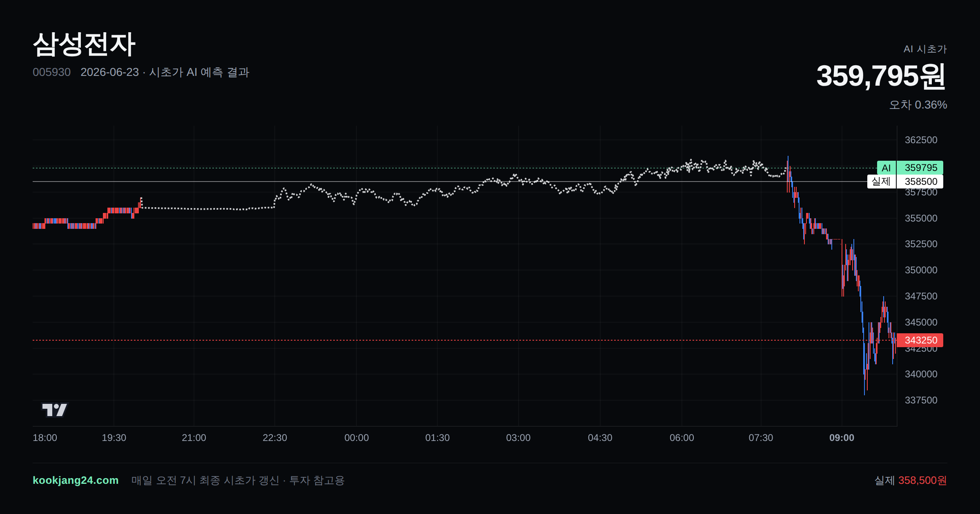Viewport: 980px width, 514px height.
Task: Click the 345000 price axis label
Action: (x=921, y=322)
